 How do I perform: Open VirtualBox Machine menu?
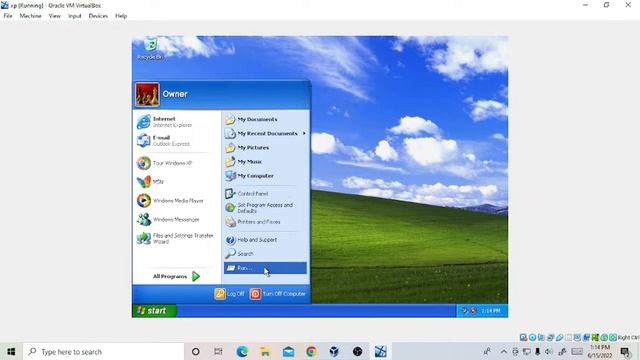(31, 16)
